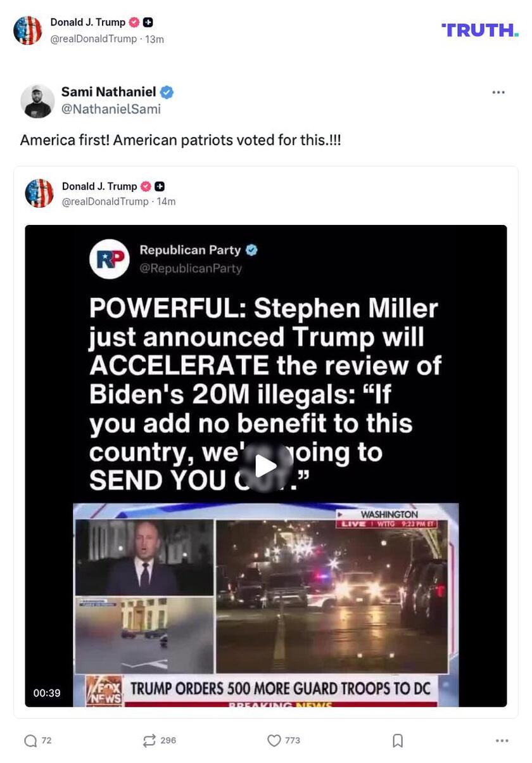Click the 00:39 video duration label

(x=47, y=693)
